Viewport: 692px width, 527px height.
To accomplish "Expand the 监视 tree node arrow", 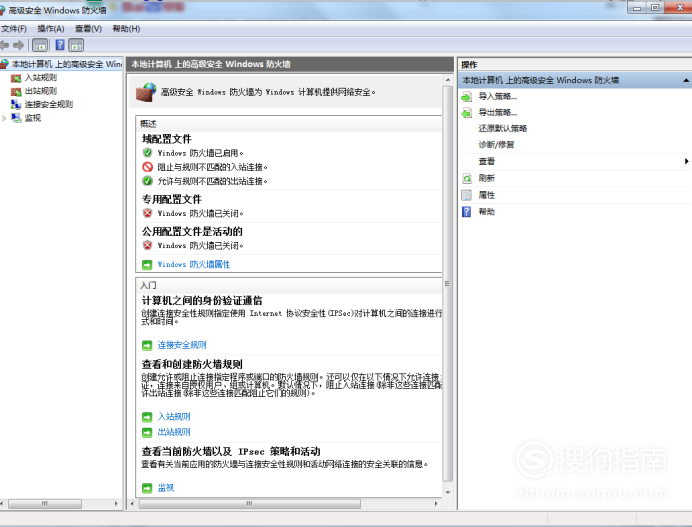I will (4, 118).
